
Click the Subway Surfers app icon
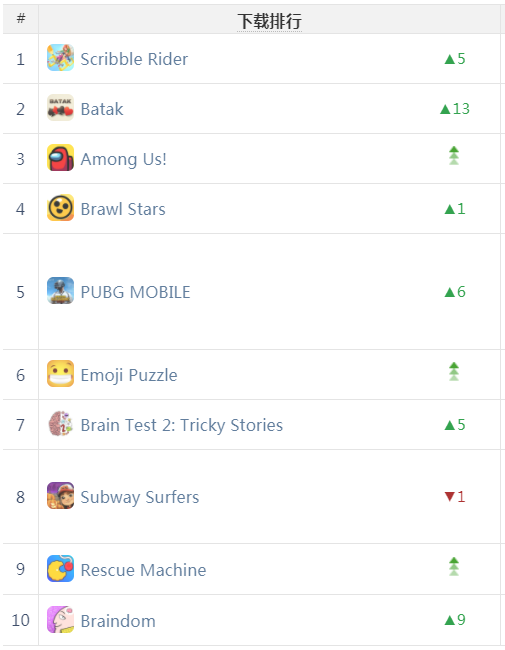coord(61,495)
